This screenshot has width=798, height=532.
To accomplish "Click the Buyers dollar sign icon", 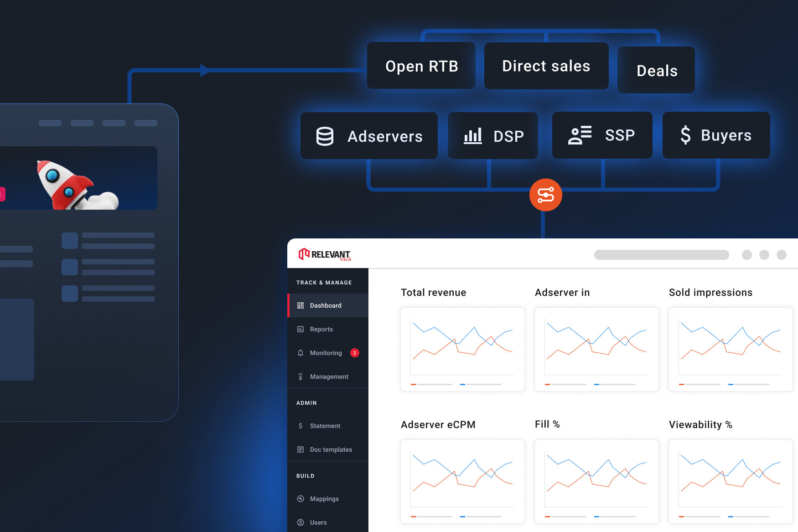I will pyautogui.click(x=685, y=135).
